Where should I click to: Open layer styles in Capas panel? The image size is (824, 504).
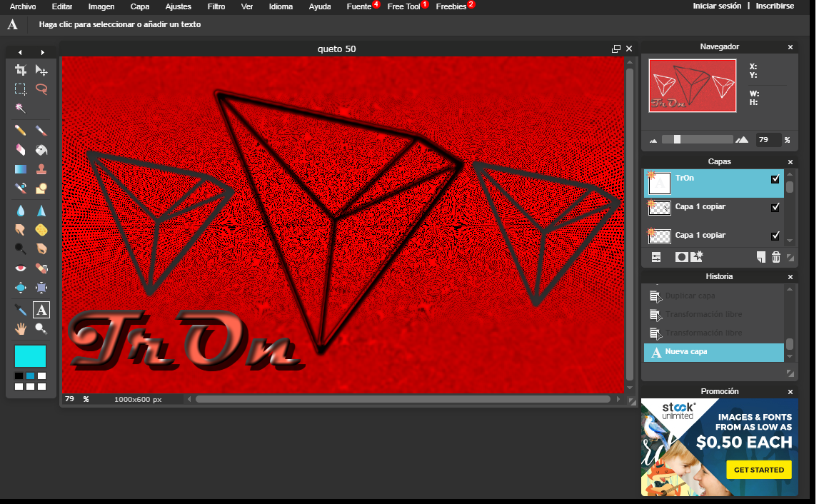[x=697, y=256]
